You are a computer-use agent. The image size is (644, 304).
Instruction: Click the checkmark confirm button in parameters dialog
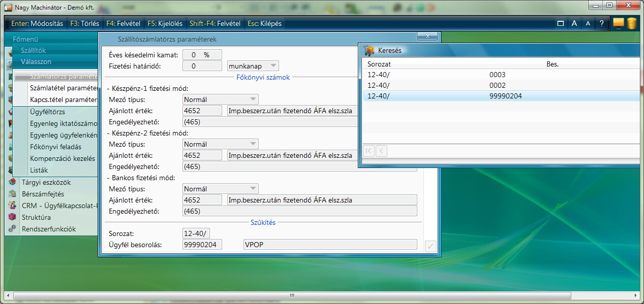point(430,246)
